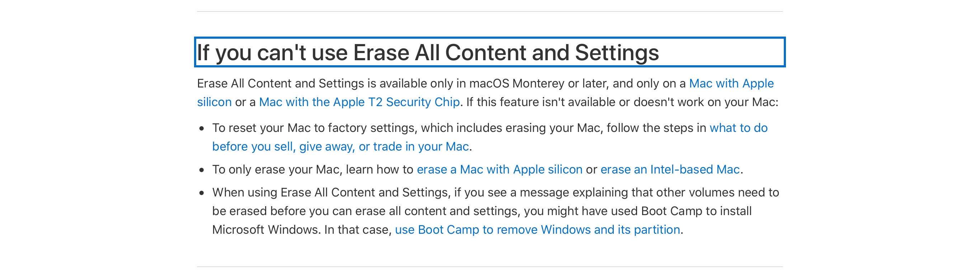Open "Mac with the Apple T2 Security Chip" link
Viewport: 980px width, 280px height.
point(359,102)
